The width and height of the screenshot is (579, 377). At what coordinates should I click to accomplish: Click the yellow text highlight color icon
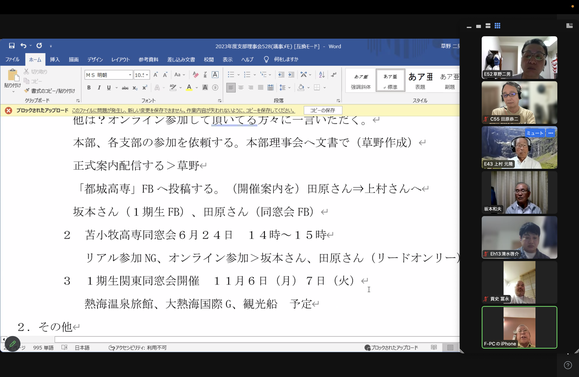(173, 88)
